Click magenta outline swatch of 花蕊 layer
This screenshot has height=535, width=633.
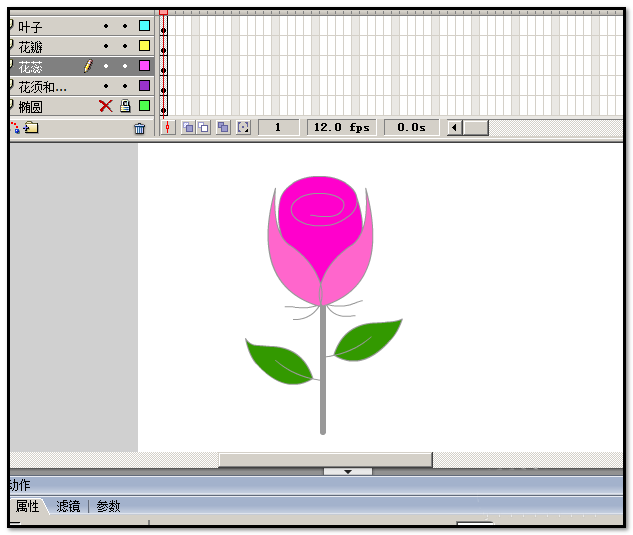click(145, 65)
